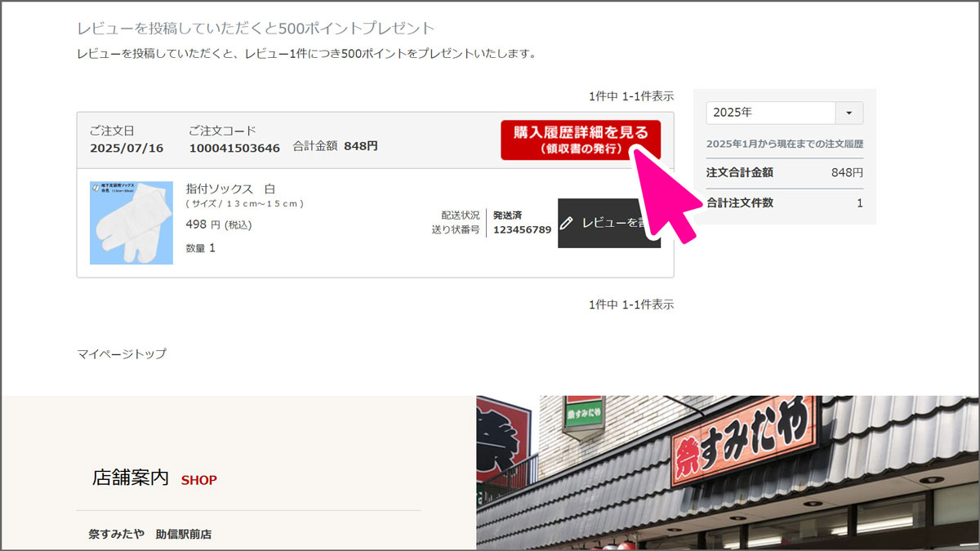Click the 合計注文件数 order count row
The width and height of the screenshot is (980, 551).
(784, 203)
